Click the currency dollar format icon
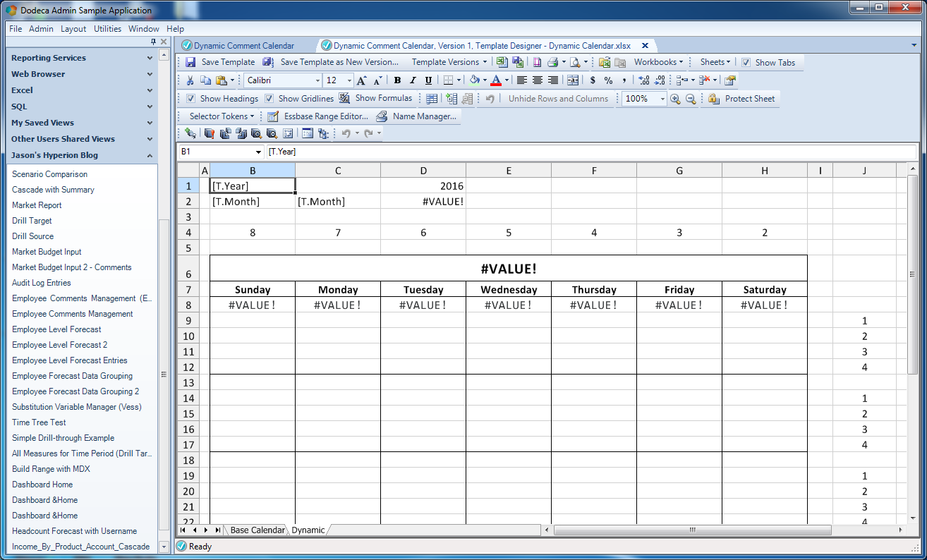Image resolution: width=927 pixels, height=560 pixels. click(x=593, y=80)
